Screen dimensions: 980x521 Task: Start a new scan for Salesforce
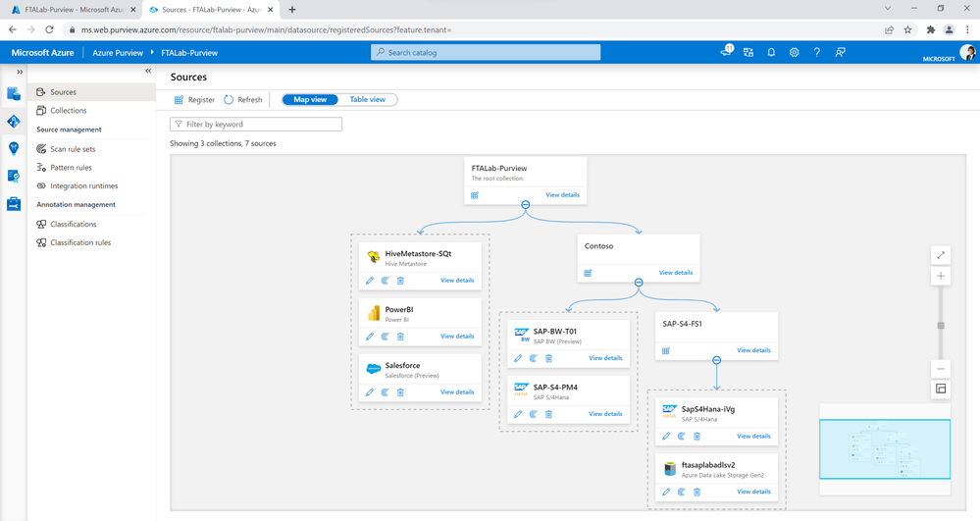pos(385,392)
